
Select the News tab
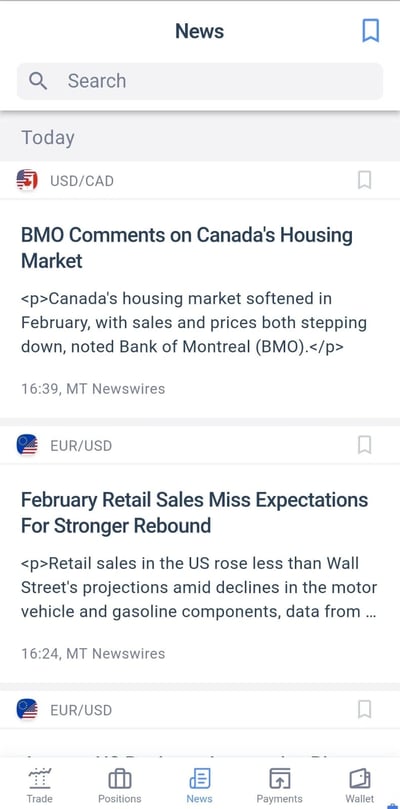199,785
